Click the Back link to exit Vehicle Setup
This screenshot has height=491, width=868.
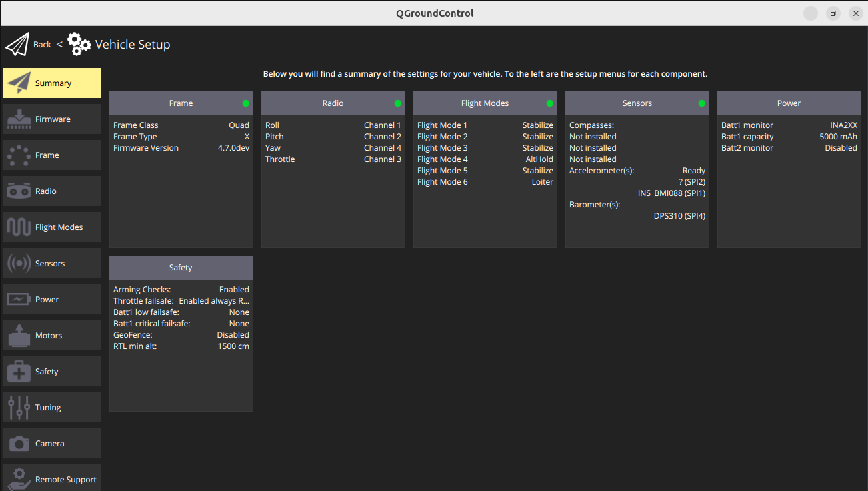point(41,44)
